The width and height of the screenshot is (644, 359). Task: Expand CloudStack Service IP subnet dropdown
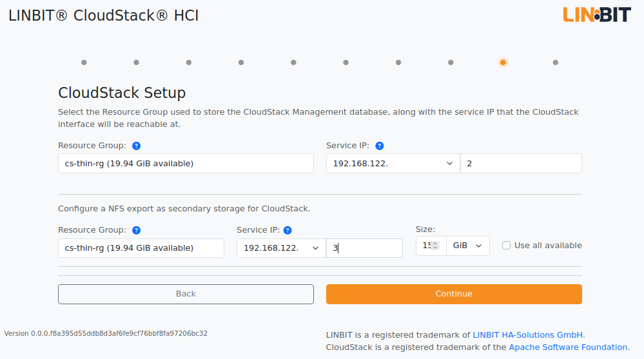393,164
